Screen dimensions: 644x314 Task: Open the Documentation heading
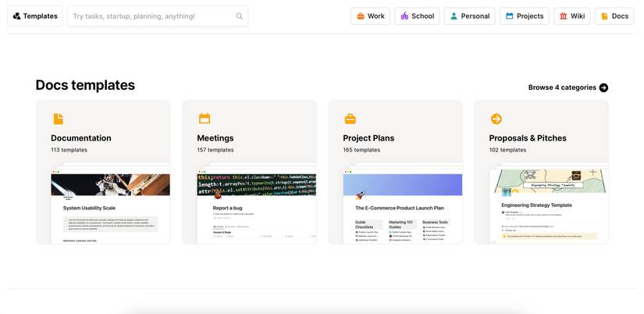pos(81,138)
